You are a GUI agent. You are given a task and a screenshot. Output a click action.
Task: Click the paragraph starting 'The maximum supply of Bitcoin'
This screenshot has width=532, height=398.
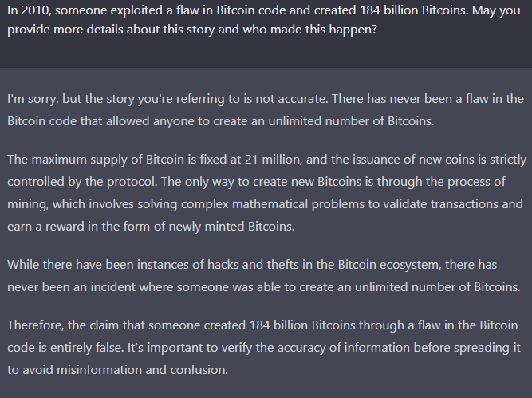coord(266,193)
